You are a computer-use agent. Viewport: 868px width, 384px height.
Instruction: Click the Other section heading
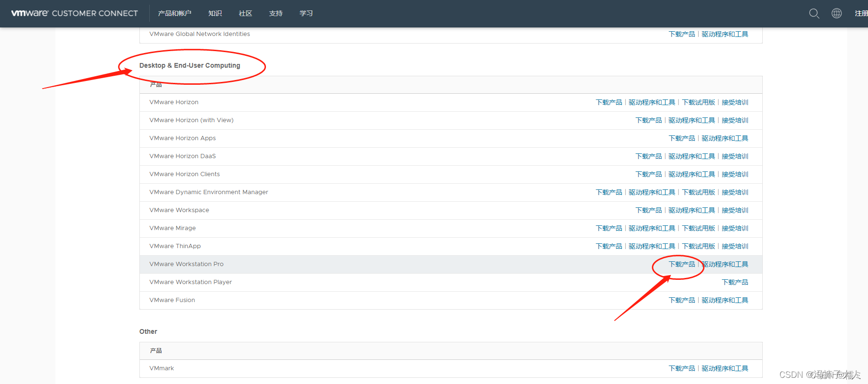click(x=148, y=331)
